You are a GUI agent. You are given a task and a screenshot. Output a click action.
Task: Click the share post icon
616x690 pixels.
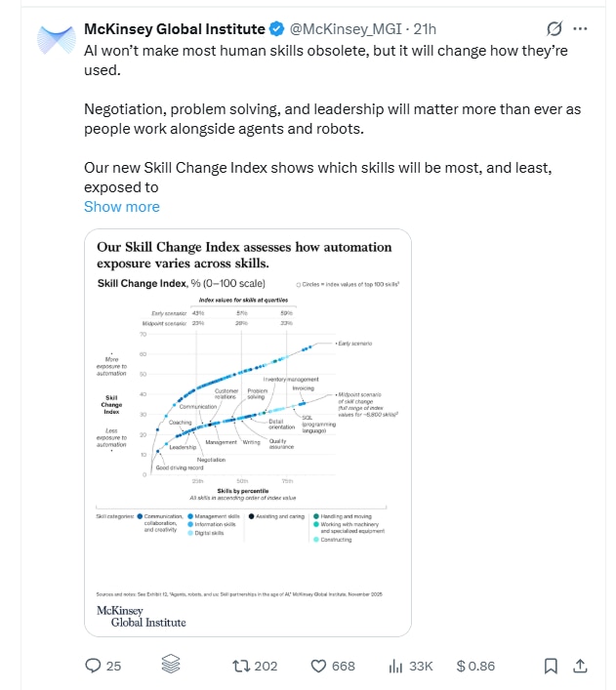click(x=579, y=666)
